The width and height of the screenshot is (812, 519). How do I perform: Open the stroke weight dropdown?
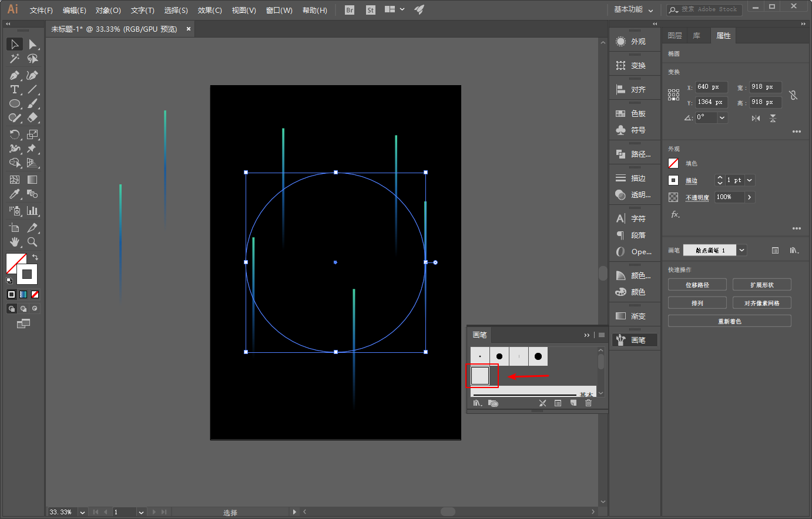[750, 180]
